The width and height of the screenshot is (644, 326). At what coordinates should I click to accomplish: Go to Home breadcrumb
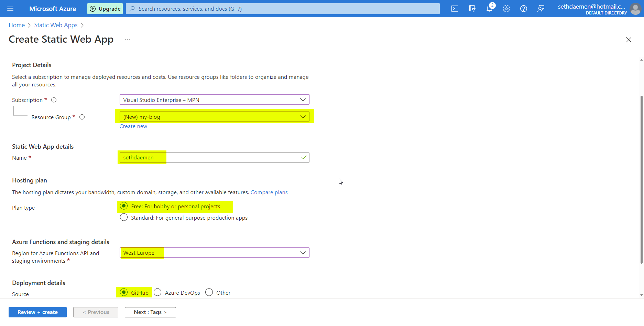coord(17,25)
